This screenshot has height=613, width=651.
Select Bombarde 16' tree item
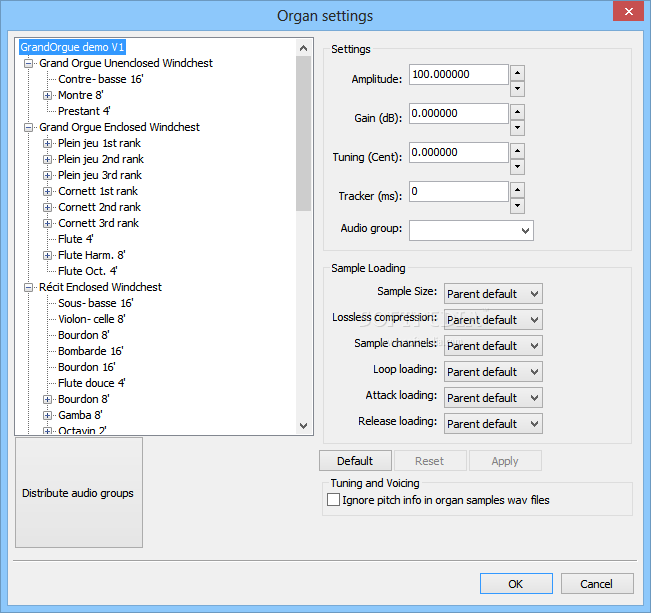91,351
